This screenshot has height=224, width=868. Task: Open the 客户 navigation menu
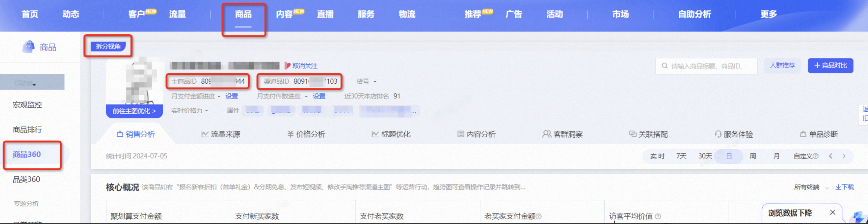coord(137,14)
